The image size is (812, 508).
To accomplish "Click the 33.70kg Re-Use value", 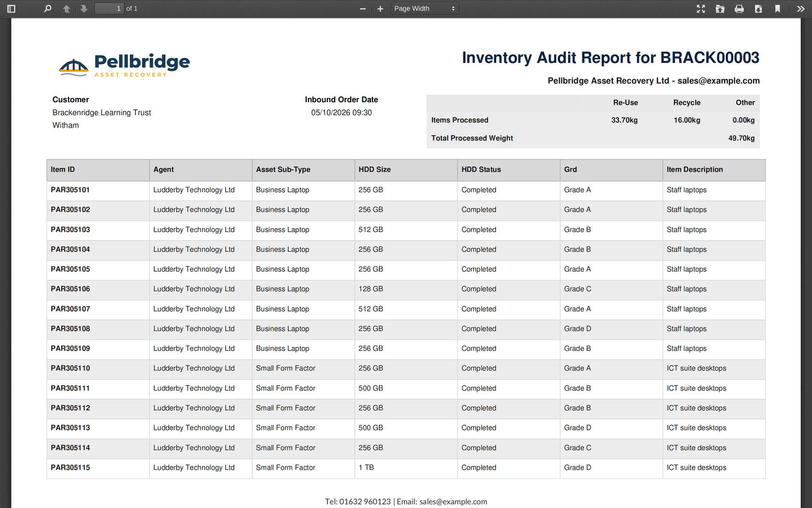I will click(x=624, y=120).
